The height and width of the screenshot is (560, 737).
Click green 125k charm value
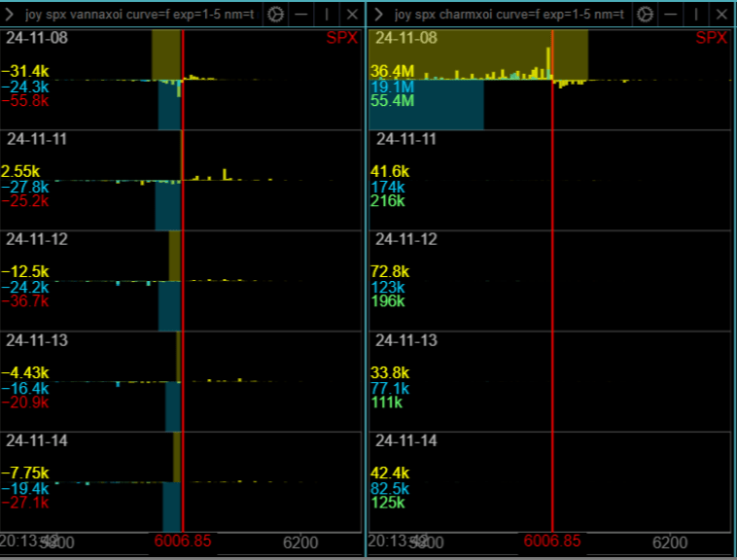(x=388, y=503)
